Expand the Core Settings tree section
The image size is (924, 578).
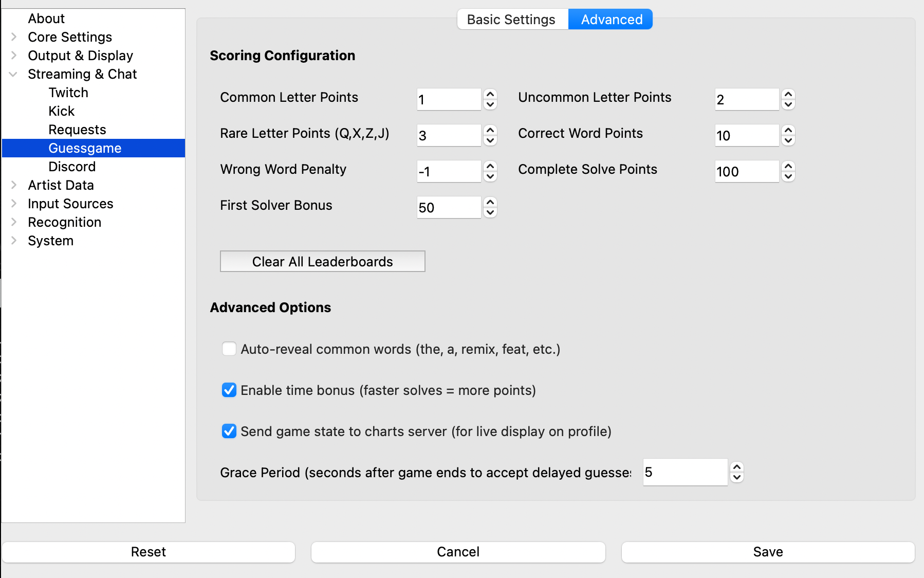coord(14,37)
